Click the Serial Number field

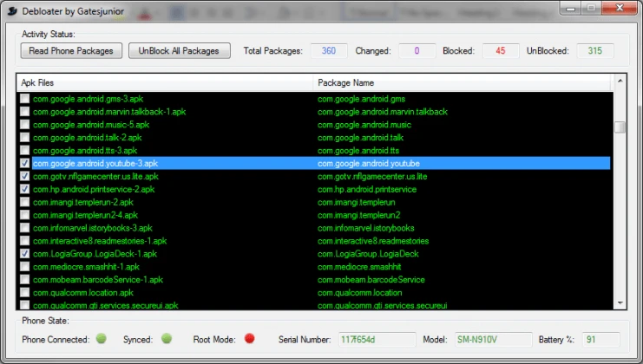tap(364, 339)
